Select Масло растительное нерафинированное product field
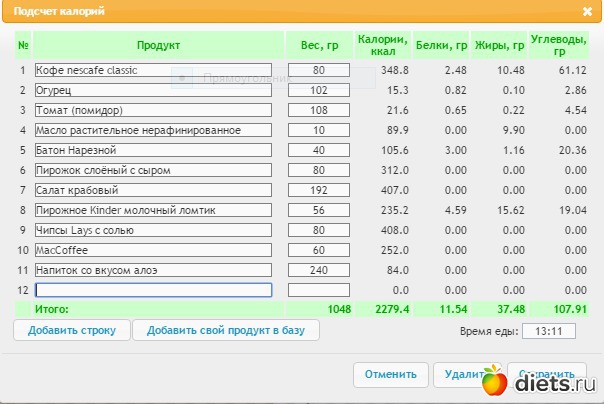Image resolution: width=604 pixels, height=404 pixels. (153, 130)
